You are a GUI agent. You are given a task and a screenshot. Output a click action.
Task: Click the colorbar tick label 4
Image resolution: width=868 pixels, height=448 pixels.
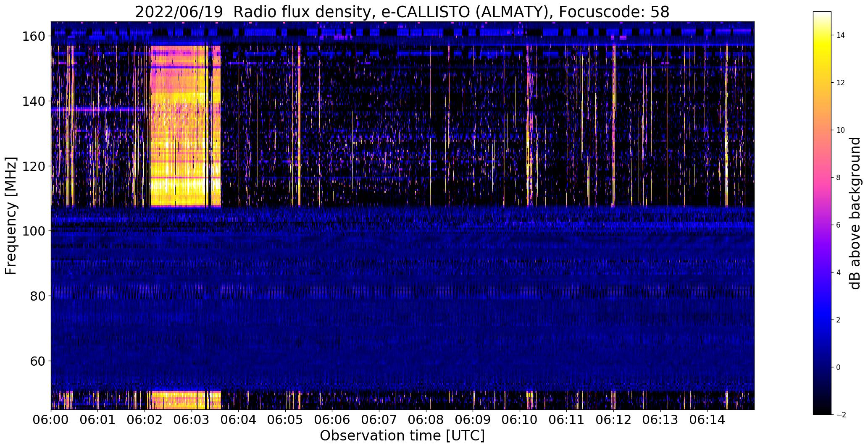tap(839, 272)
